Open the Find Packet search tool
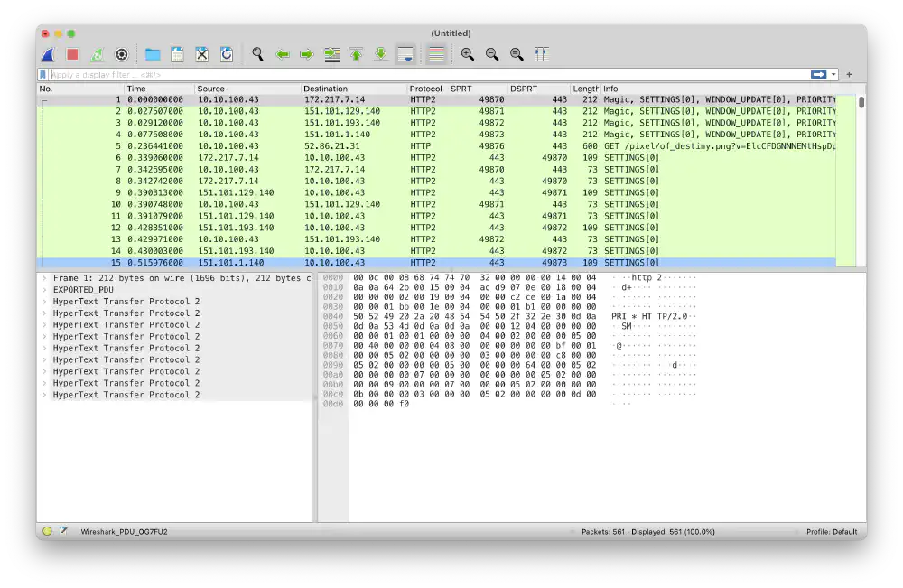This screenshot has width=903, height=588. (257, 54)
